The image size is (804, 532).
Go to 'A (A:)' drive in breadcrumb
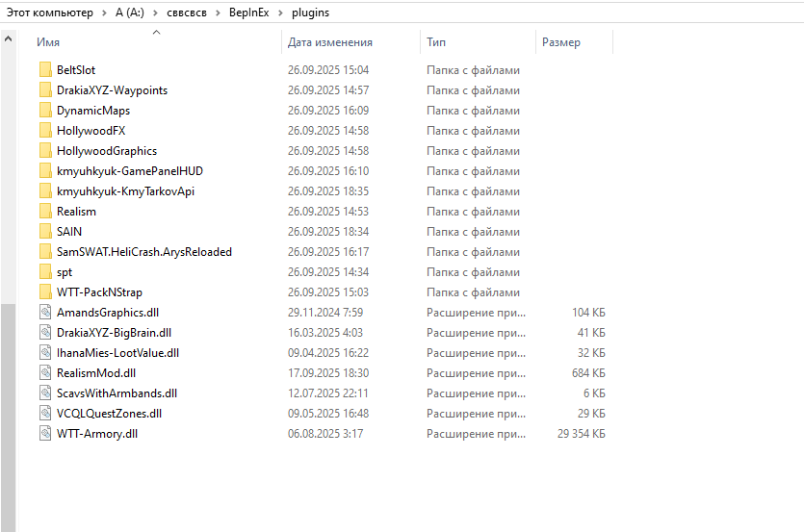point(130,13)
